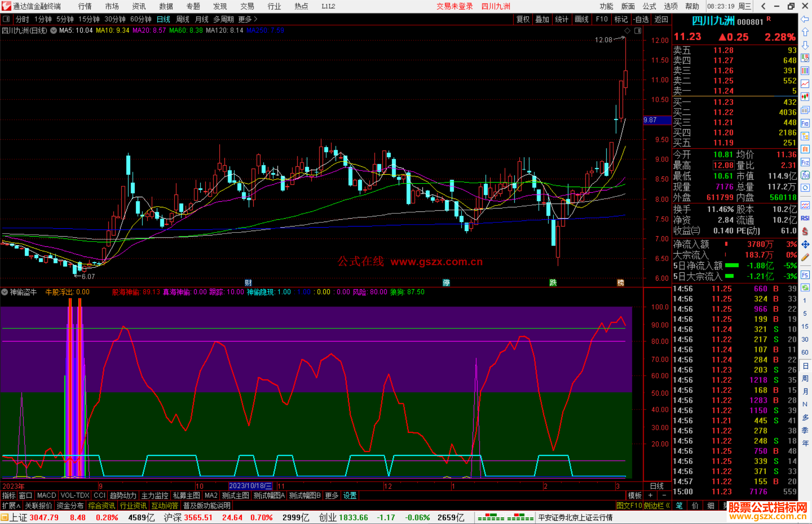The image size is (812, 524).
Task: Toggle the round button beside MA5 label
Action: pos(54,30)
